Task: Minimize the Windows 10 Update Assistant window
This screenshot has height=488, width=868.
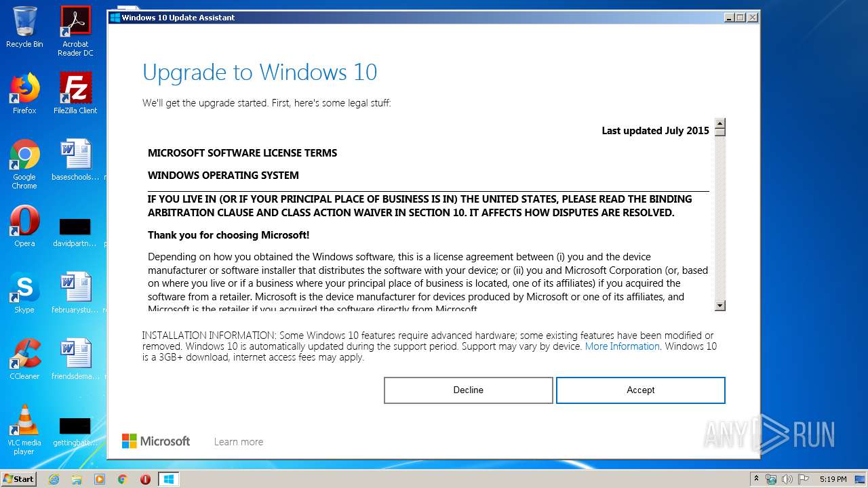Action: pos(729,18)
